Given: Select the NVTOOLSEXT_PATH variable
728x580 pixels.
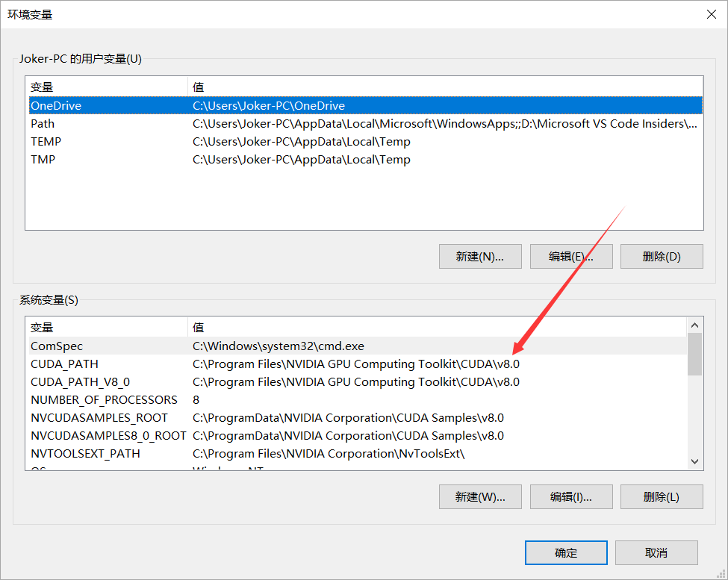Looking at the screenshot, I should click(358, 454).
